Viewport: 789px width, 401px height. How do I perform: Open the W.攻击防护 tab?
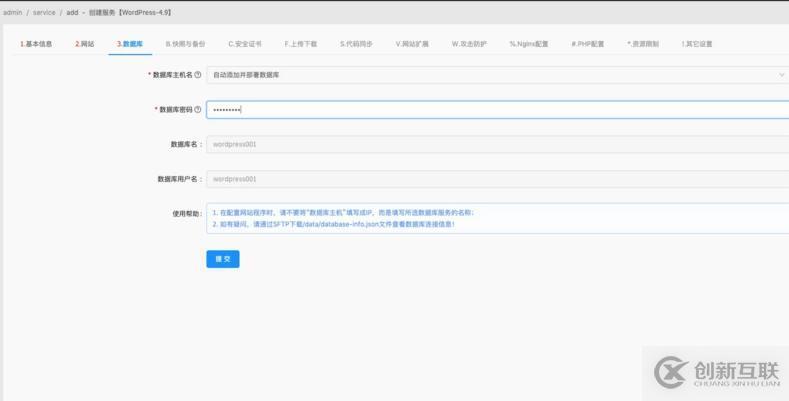coord(469,44)
